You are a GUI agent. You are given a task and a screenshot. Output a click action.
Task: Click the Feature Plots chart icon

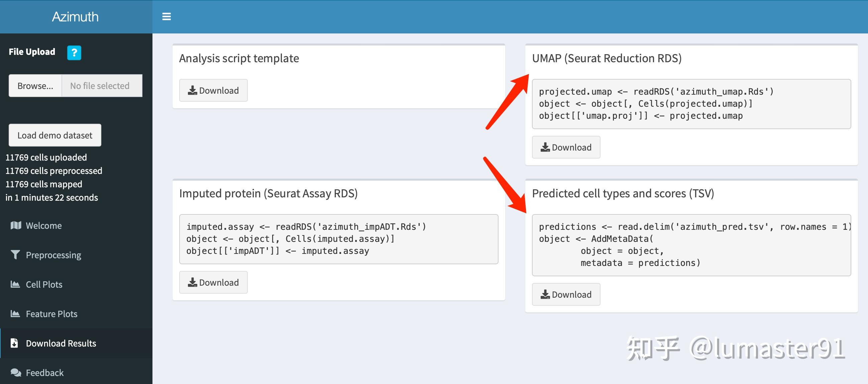click(x=15, y=313)
